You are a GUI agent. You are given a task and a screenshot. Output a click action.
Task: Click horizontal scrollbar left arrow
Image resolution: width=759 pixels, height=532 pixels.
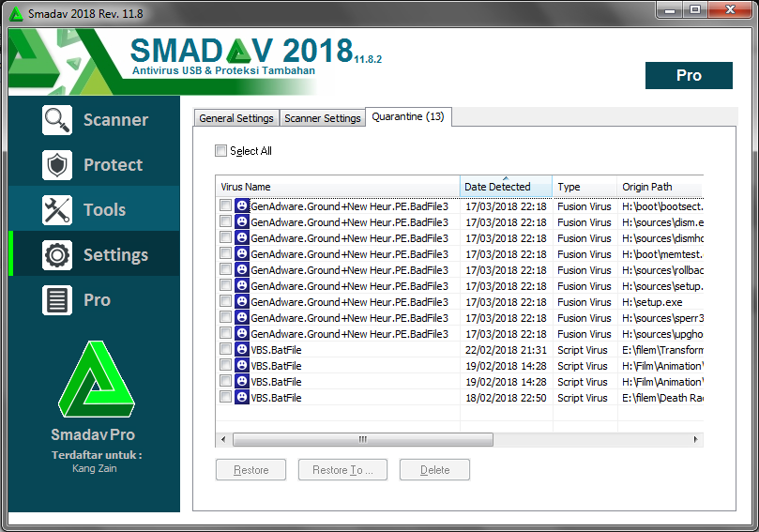223,439
